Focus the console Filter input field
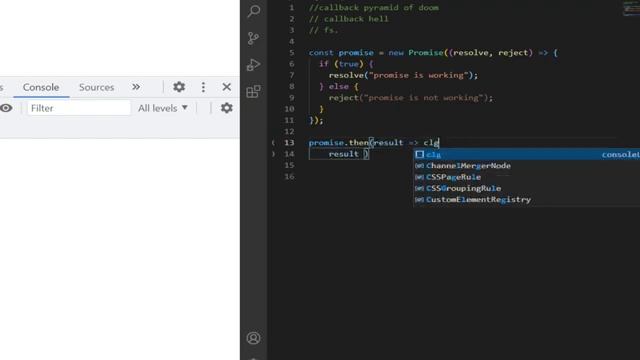This screenshot has height=360, width=640. [79, 108]
